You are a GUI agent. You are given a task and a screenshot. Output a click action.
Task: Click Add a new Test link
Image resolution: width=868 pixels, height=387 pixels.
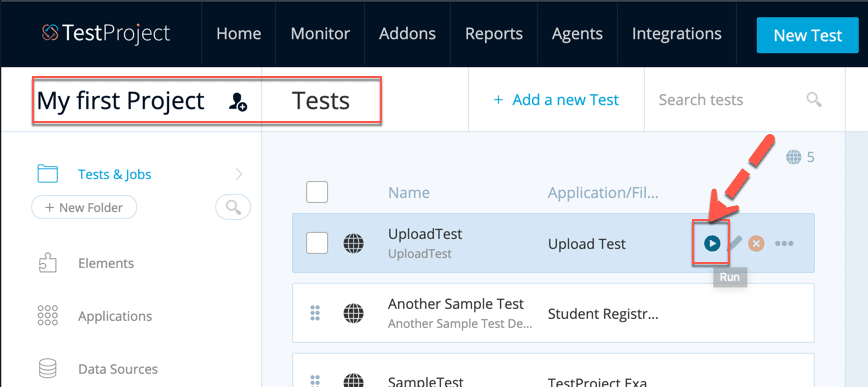click(x=556, y=100)
